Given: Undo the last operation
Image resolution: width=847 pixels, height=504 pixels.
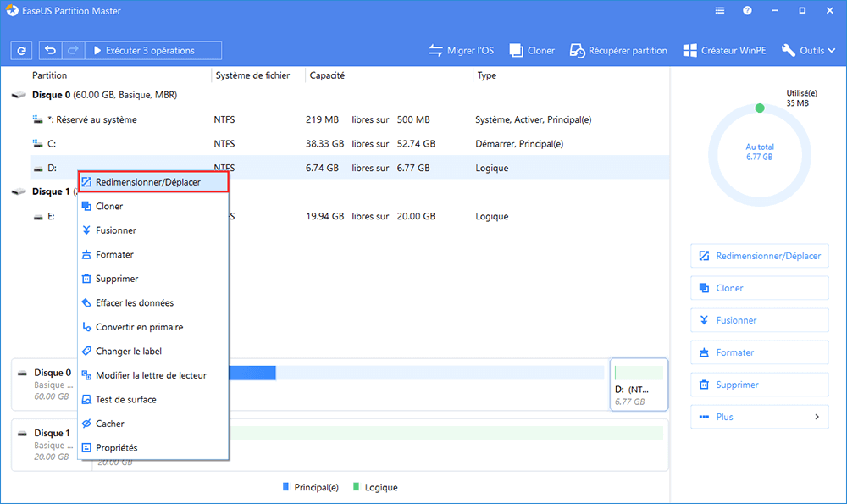Looking at the screenshot, I should (50, 50).
